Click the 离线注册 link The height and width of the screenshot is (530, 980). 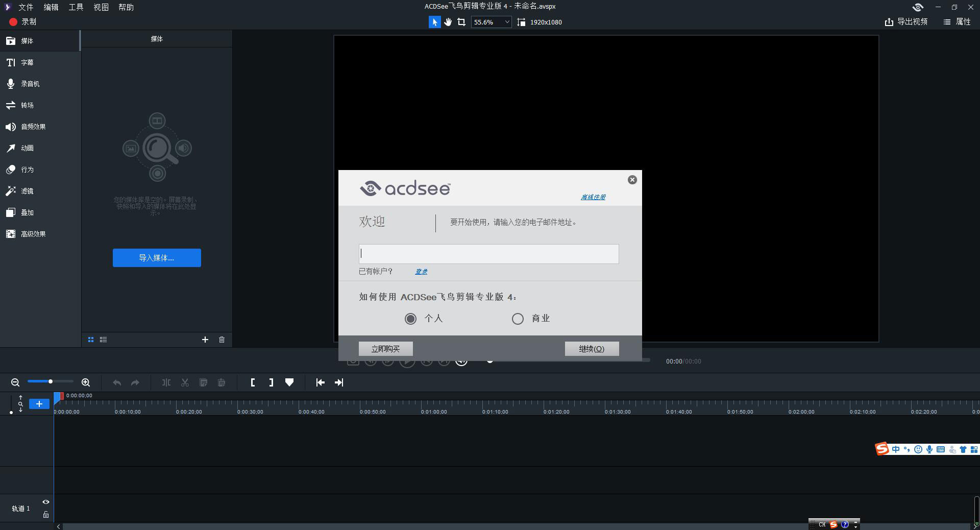click(x=593, y=197)
